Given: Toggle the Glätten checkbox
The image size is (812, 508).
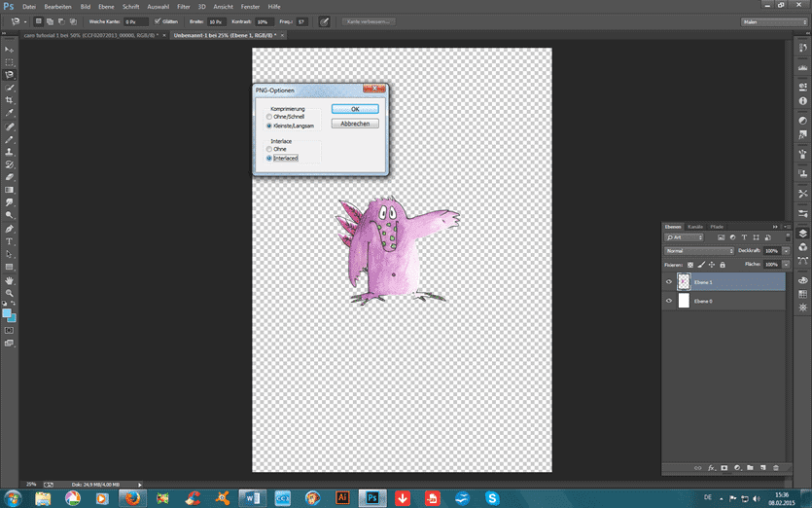Looking at the screenshot, I should [158, 21].
